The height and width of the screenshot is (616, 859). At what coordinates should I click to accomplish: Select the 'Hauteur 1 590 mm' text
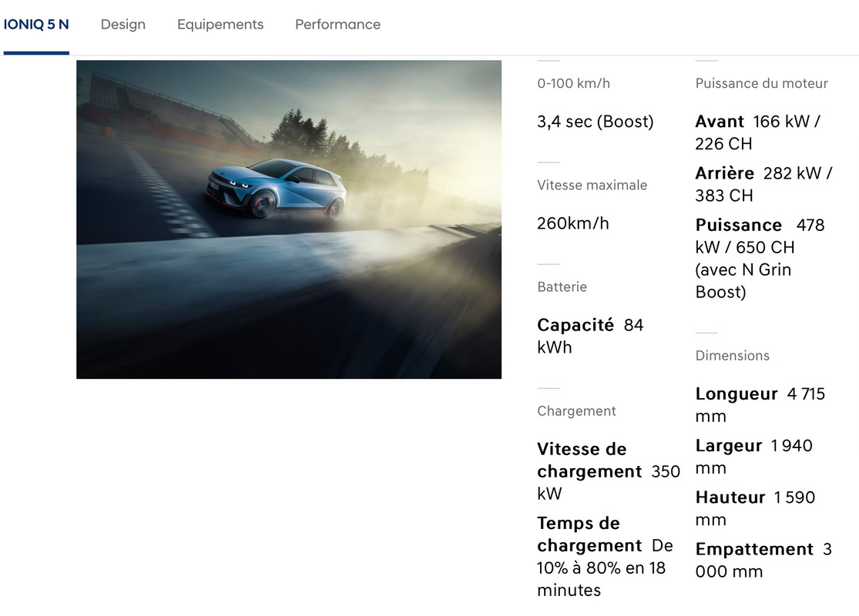coord(756,508)
